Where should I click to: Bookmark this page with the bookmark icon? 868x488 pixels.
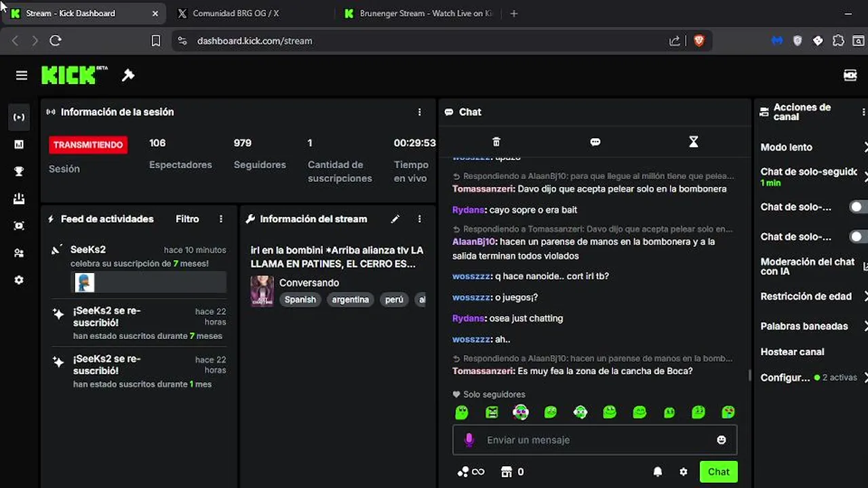(156, 41)
